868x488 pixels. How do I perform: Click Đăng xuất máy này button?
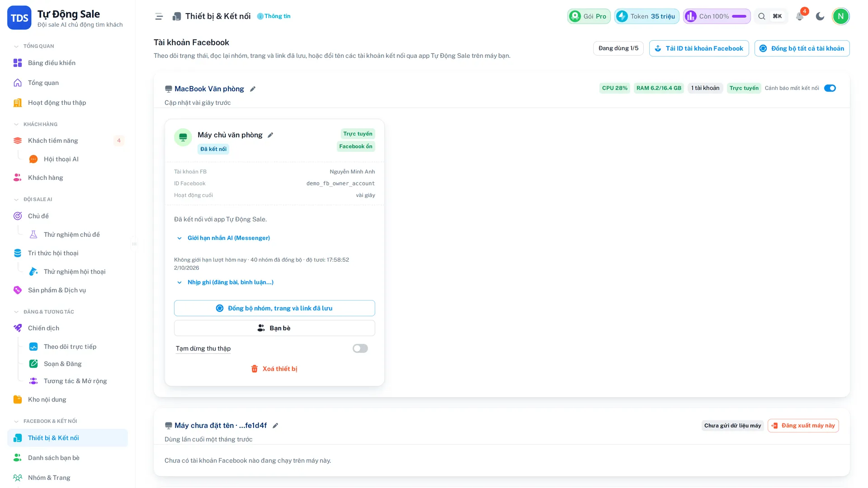click(x=803, y=426)
